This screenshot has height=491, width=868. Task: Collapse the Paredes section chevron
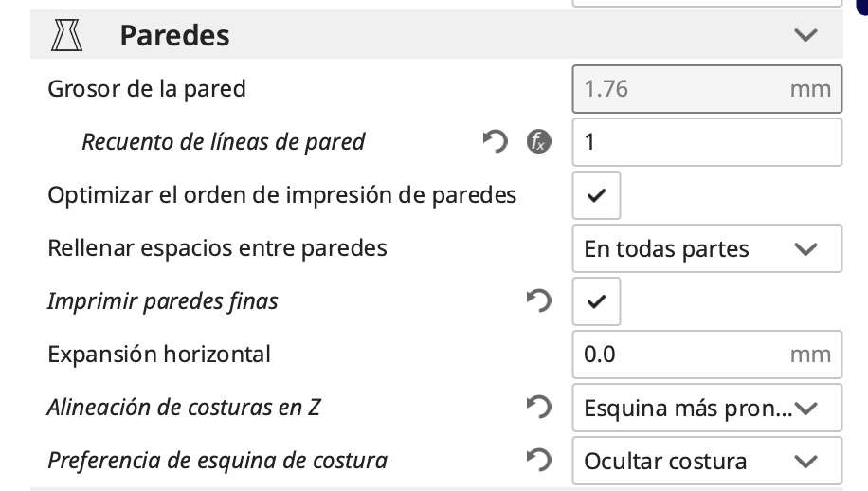click(805, 36)
